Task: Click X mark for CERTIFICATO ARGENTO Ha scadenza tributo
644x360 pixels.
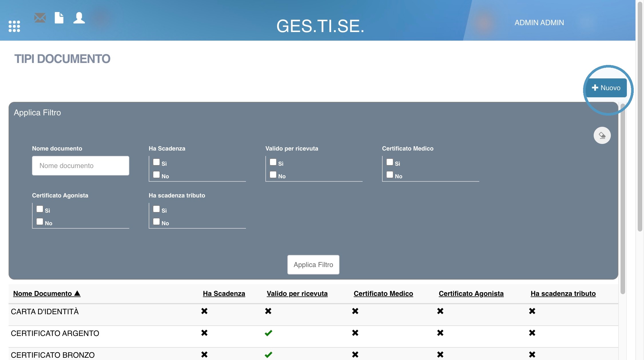Action: (x=532, y=333)
